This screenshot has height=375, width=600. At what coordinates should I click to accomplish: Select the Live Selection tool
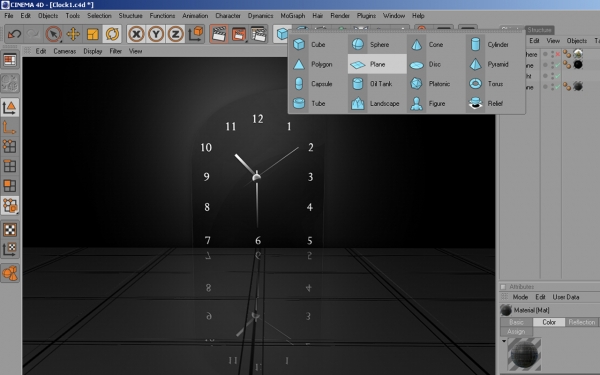point(54,34)
